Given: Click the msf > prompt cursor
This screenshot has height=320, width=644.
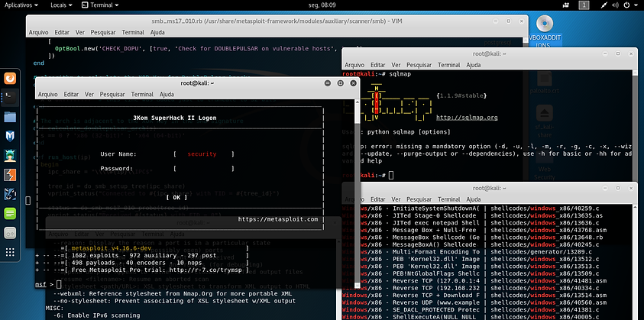Looking at the screenshot, I should pos(59,284).
